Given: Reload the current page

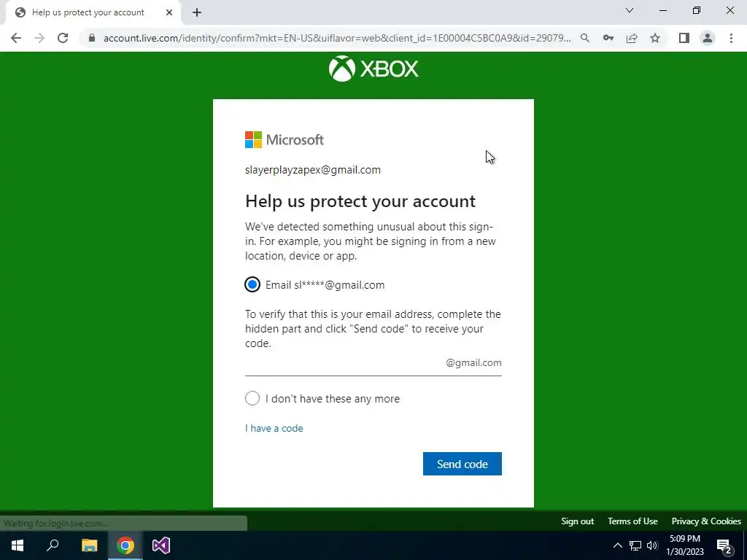Looking at the screenshot, I should click(63, 38).
